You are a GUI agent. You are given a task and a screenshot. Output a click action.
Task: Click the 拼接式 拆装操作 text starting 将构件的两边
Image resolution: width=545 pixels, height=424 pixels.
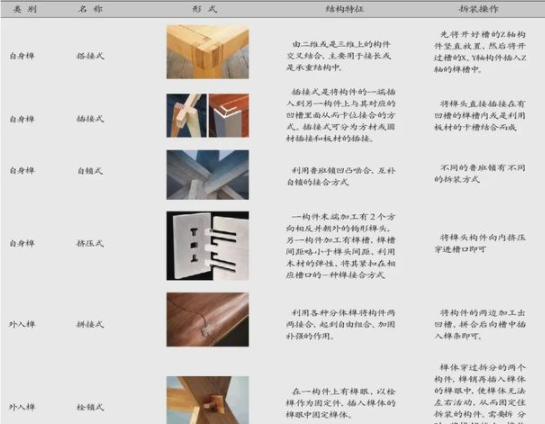click(x=480, y=324)
